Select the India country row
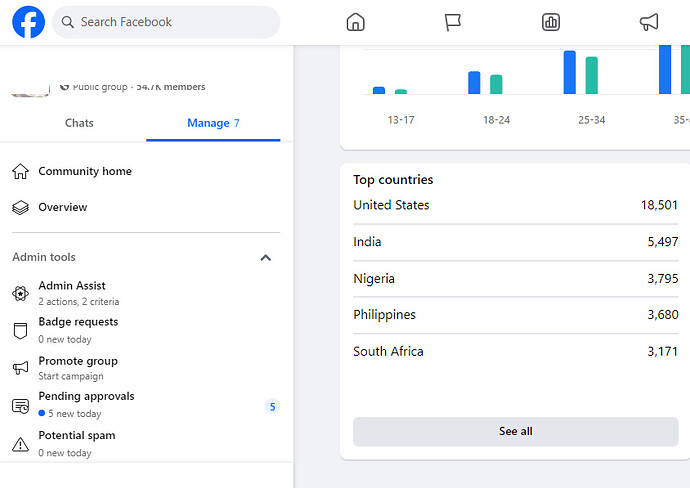The width and height of the screenshot is (690, 488). [515, 242]
